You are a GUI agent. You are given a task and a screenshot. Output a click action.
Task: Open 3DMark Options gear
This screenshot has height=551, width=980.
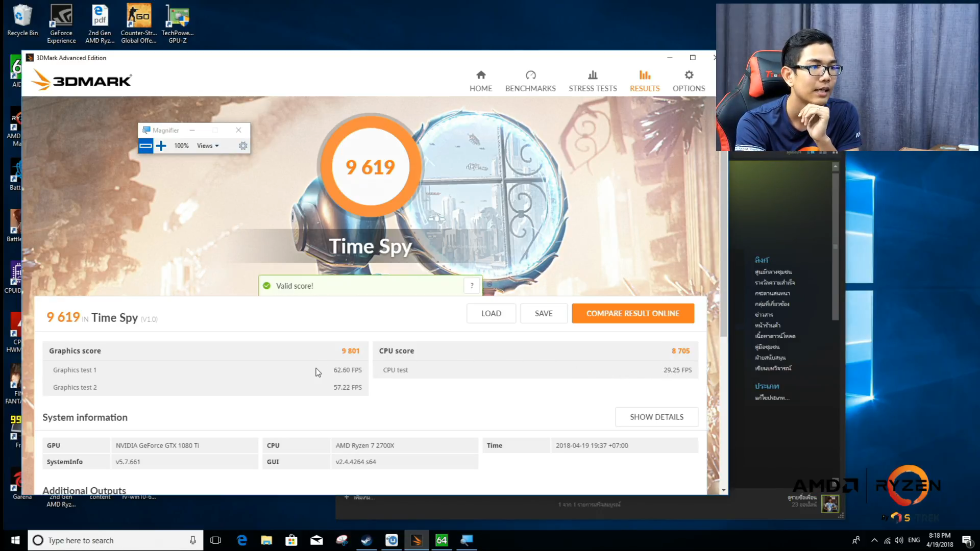[689, 76]
